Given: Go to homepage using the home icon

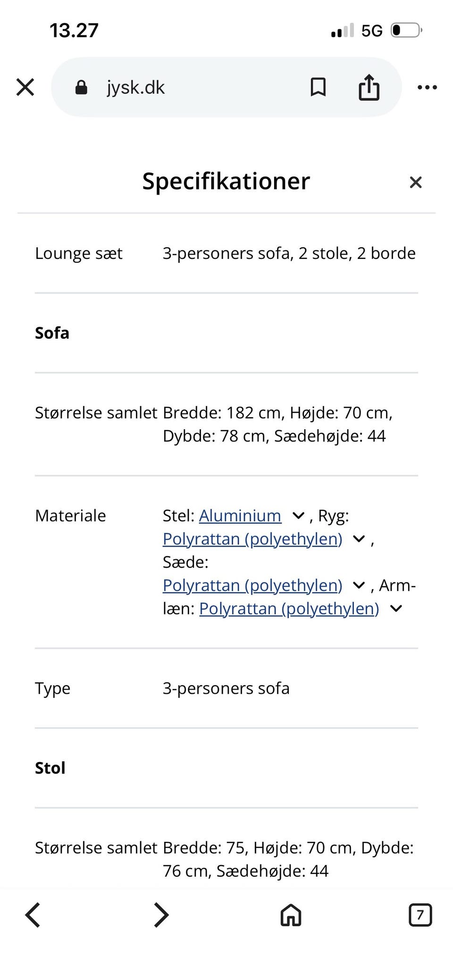Looking at the screenshot, I should click(290, 915).
